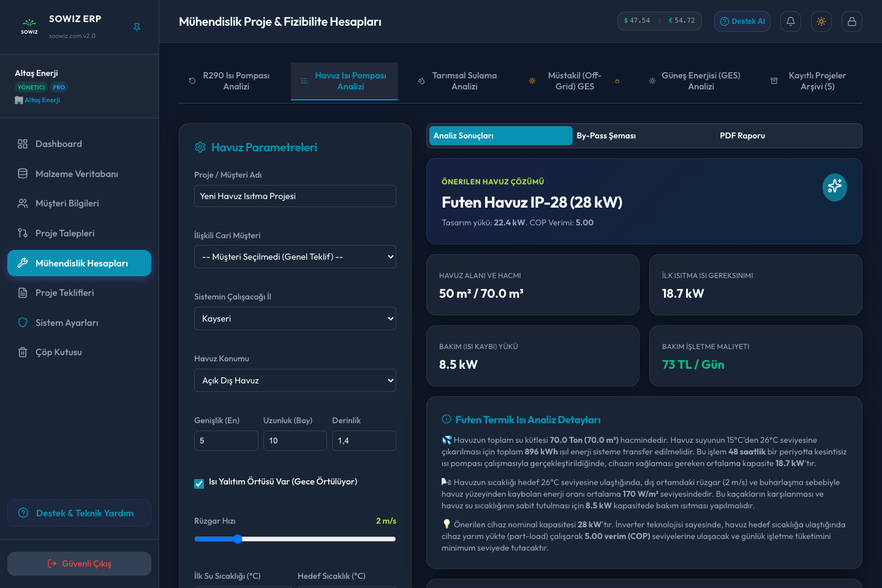Select the Analiz Sonuçları tab

501,135
